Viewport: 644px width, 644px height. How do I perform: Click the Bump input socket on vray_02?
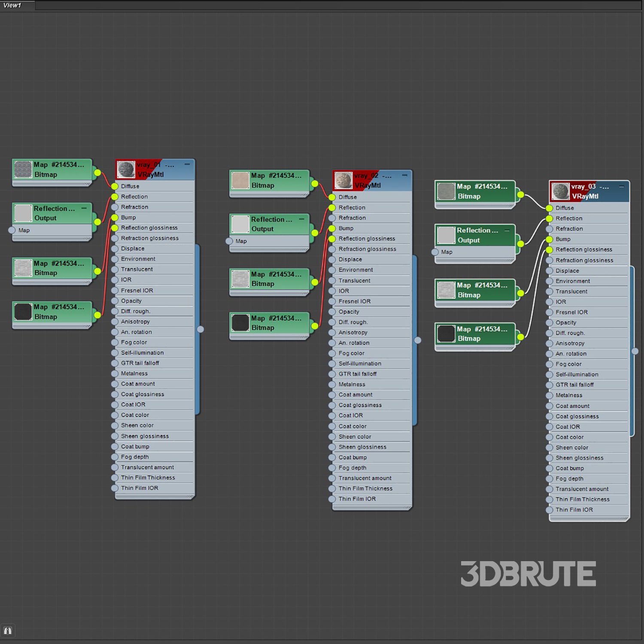(x=332, y=228)
